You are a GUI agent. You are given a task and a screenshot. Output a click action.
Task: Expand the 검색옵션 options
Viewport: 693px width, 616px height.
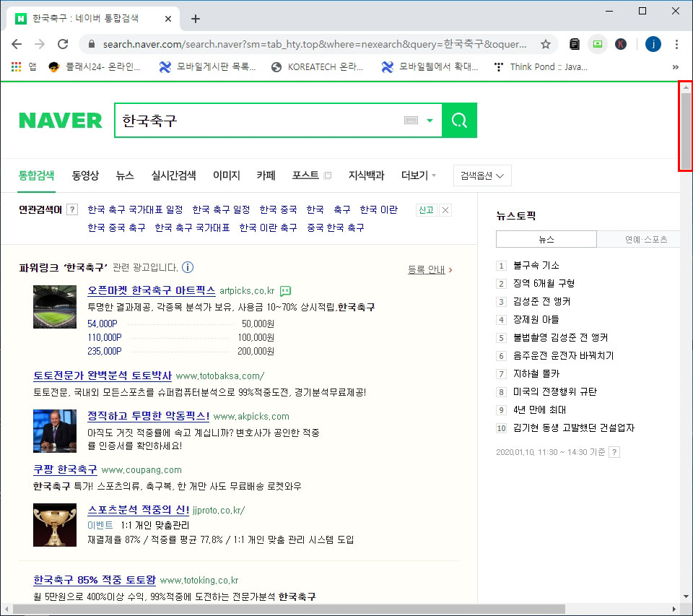pos(482,175)
